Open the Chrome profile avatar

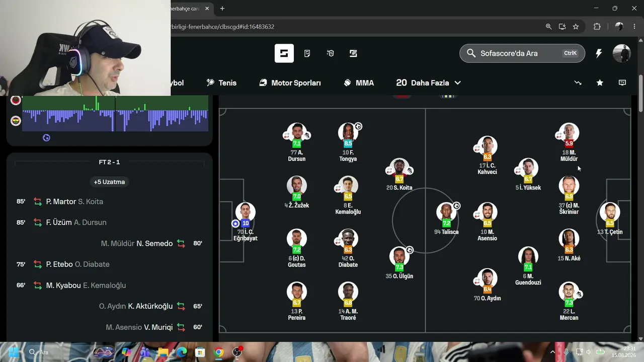619,27
